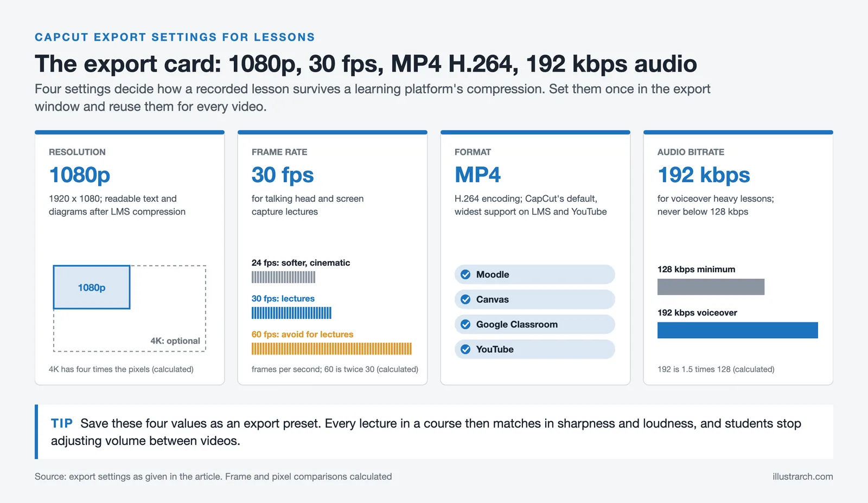The height and width of the screenshot is (503, 868).
Task: Click the 'FRAME RATE' card heading
Action: click(279, 152)
